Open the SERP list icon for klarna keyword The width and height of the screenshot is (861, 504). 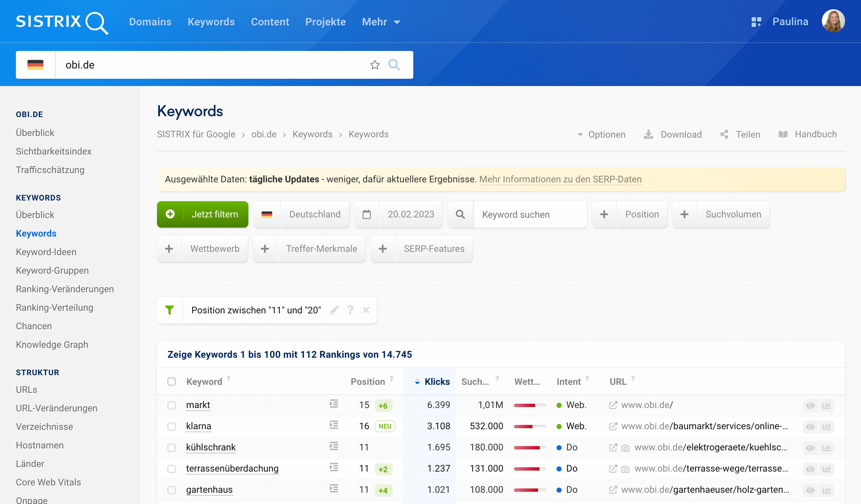click(x=334, y=425)
